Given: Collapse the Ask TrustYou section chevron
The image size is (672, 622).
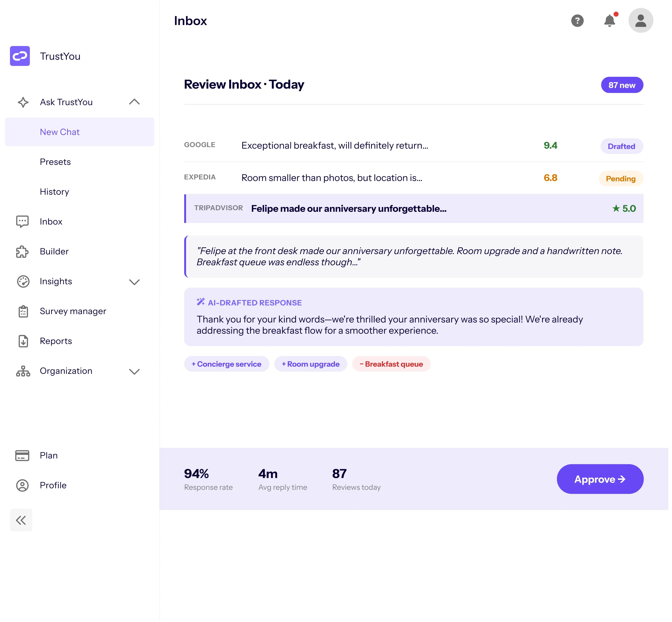Looking at the screenshot, I should (x=134, y=102).
